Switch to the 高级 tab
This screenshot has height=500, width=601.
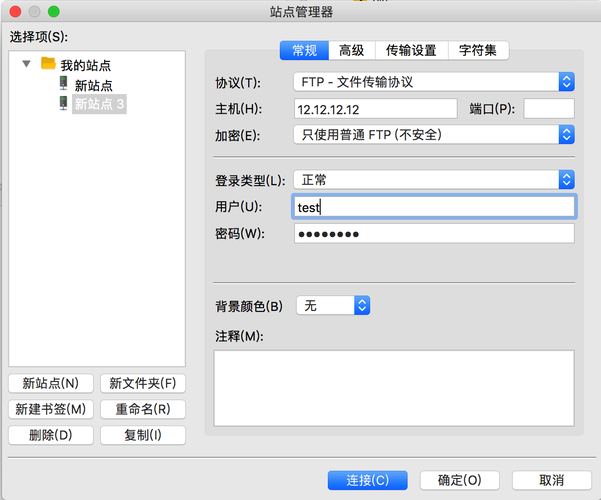click(352, 51)
